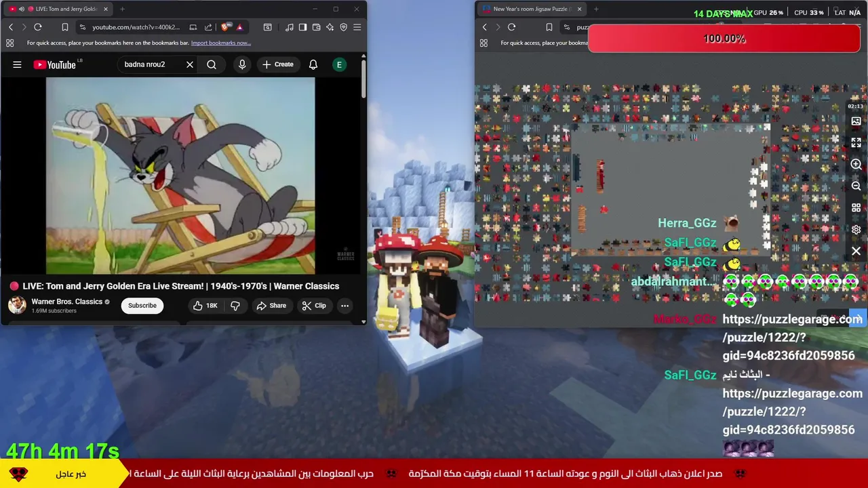Open the Warner Bros. Classics channel name

coord(67,302)
